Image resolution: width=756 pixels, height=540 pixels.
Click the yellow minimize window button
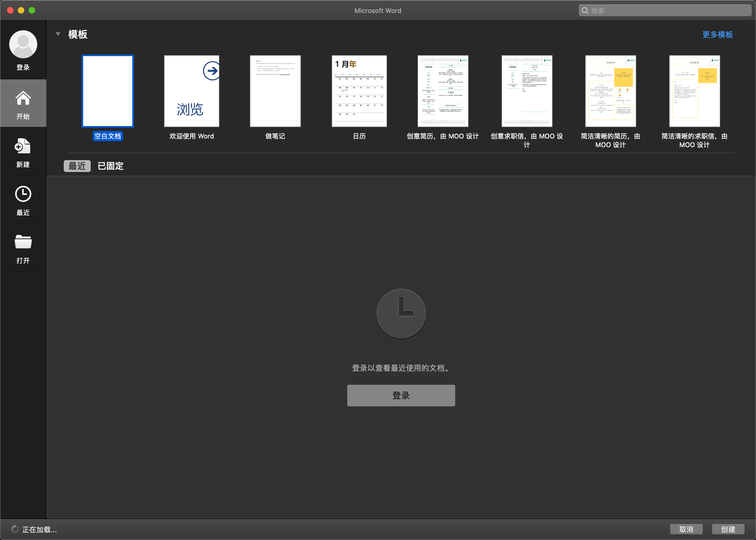pyautogui.click(x=21, y=10)
